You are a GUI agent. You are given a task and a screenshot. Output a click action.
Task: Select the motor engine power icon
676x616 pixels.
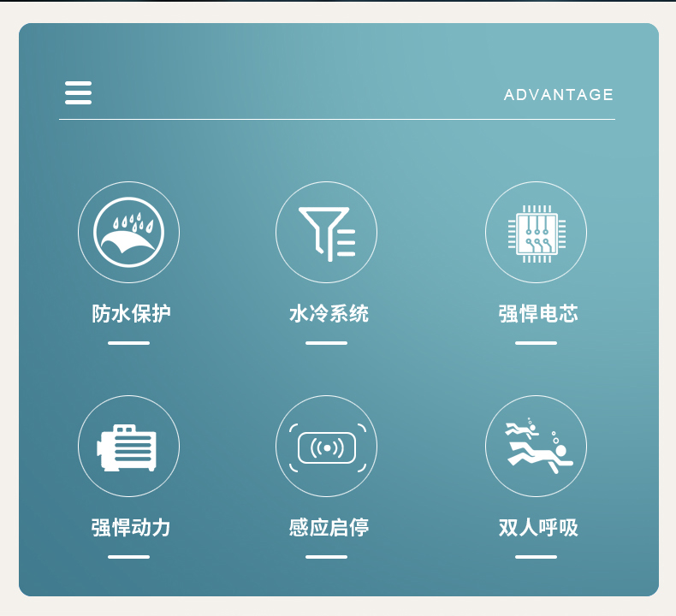(128, 446)
